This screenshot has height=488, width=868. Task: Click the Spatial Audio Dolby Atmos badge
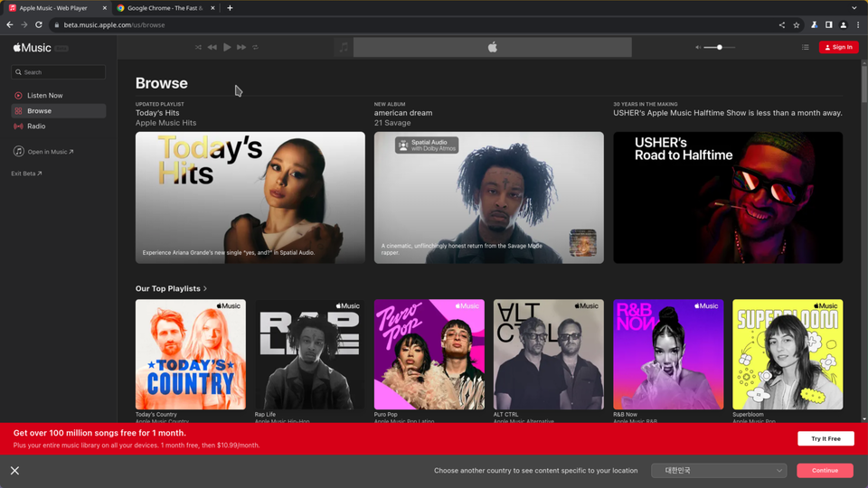tap(426, 145)
